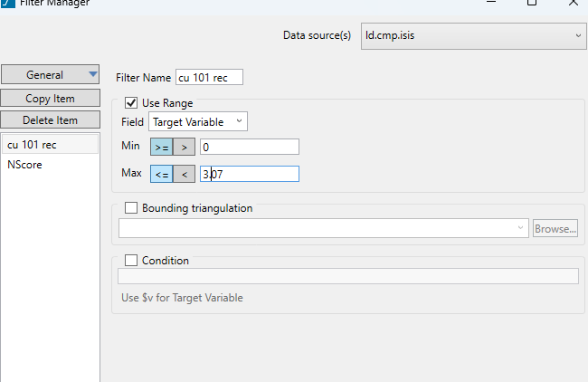Click the Max value field
Image resolution: width=588 pixels, height=382 pixels.
(x=250, y=174)
